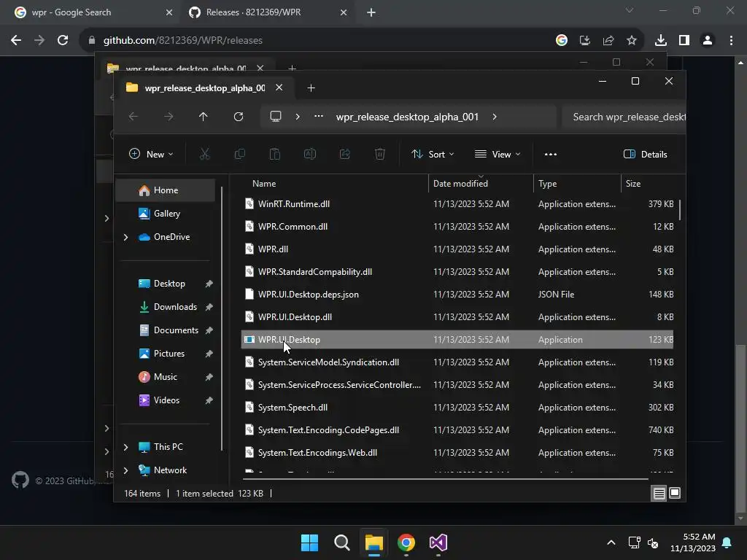Viewport: 747px width, 560px height.
Task: Open Chrome downloads icon
Action: [x=660, y=41]
